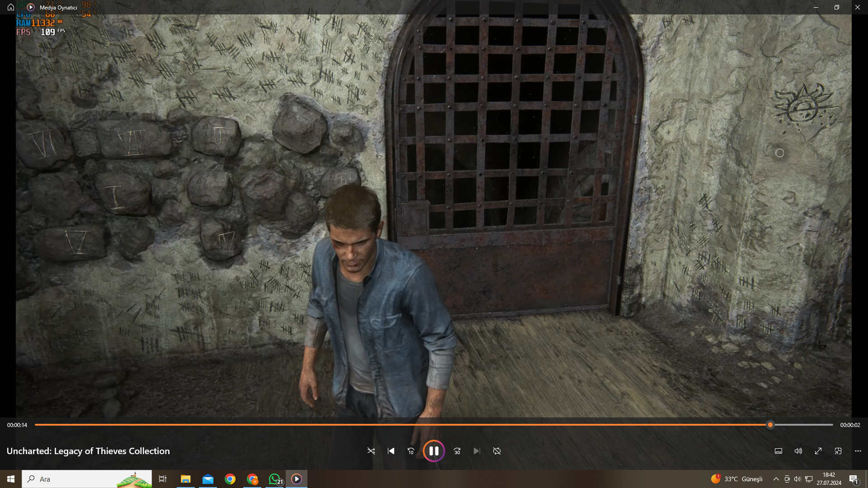
Task: Open WhatsApp from the taskbar
Action: tap(274, 479)
